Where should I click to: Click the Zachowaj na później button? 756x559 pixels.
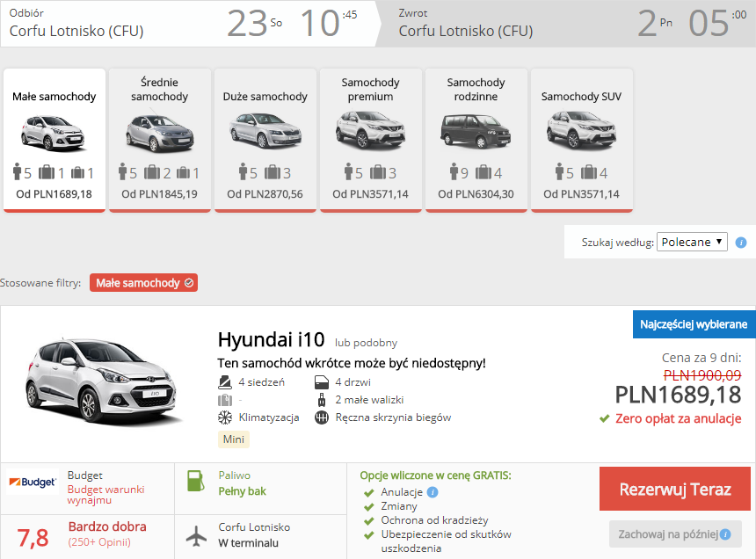[675, 534]
